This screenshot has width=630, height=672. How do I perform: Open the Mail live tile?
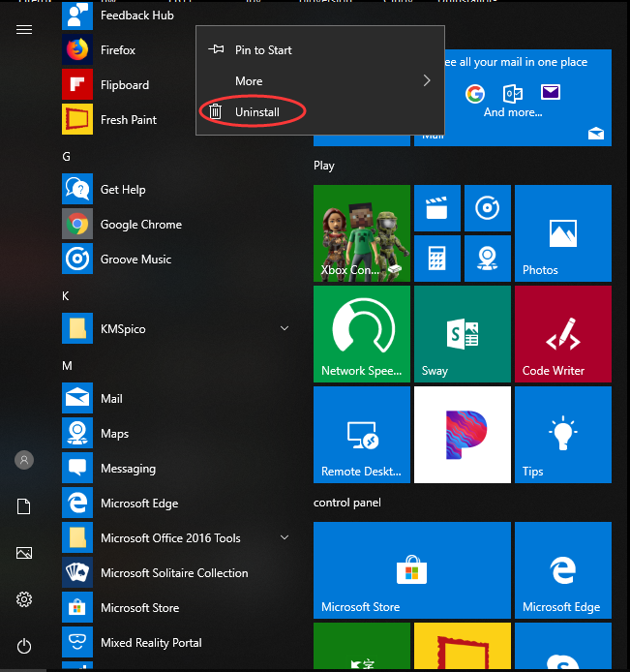tap(527, 98)
